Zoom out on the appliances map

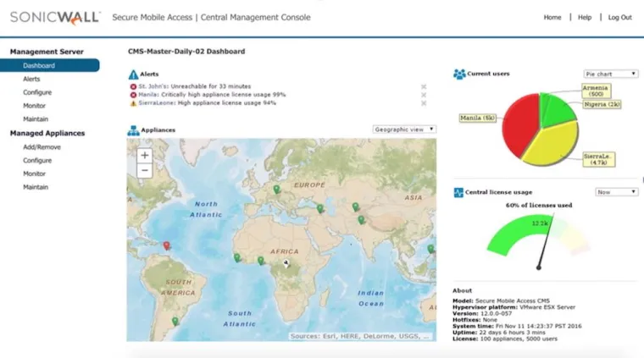pos(145,170)
